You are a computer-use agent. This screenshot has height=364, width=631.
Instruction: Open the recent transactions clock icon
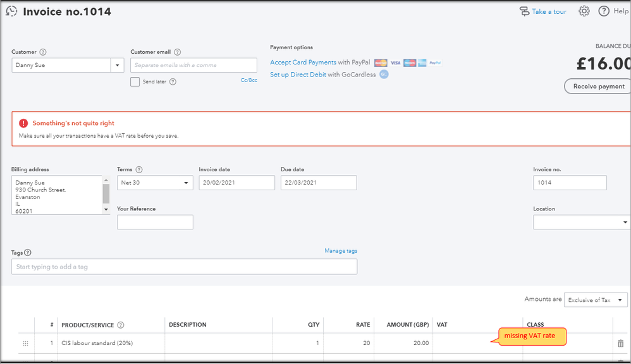[11, 11]
